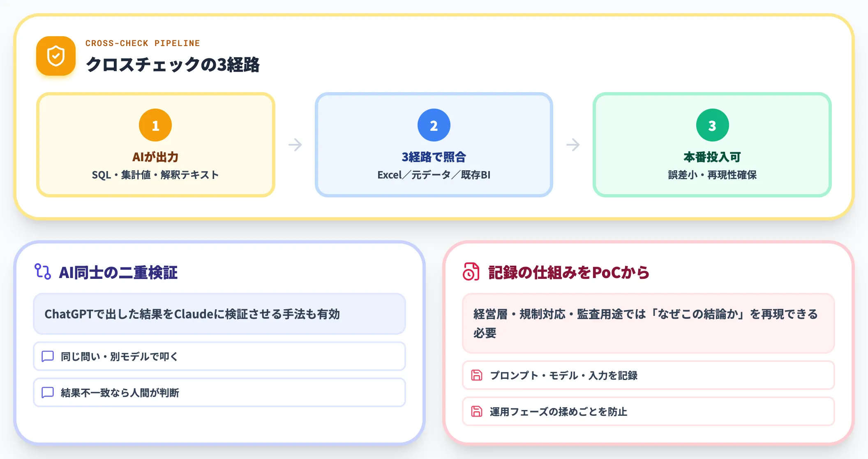Select the 運用フェーズの揉めごとを防止 row

[649, 411]
